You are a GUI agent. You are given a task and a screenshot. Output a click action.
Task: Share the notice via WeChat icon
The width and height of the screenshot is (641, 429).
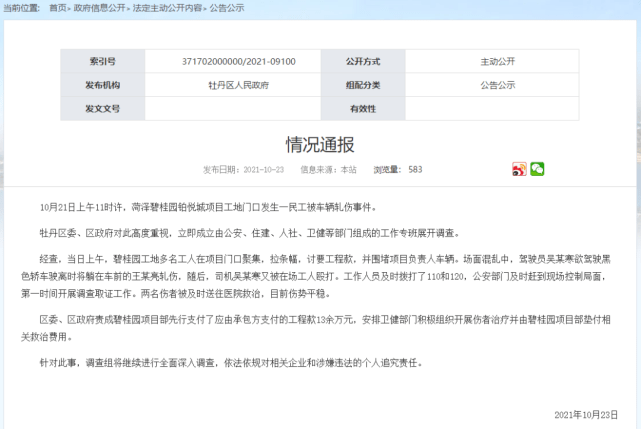coord(537,169)
